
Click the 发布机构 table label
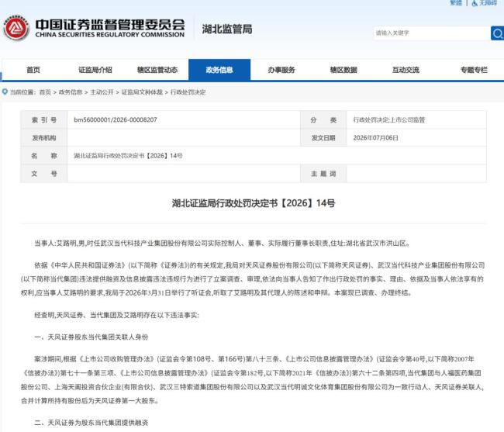pos(44,138)
